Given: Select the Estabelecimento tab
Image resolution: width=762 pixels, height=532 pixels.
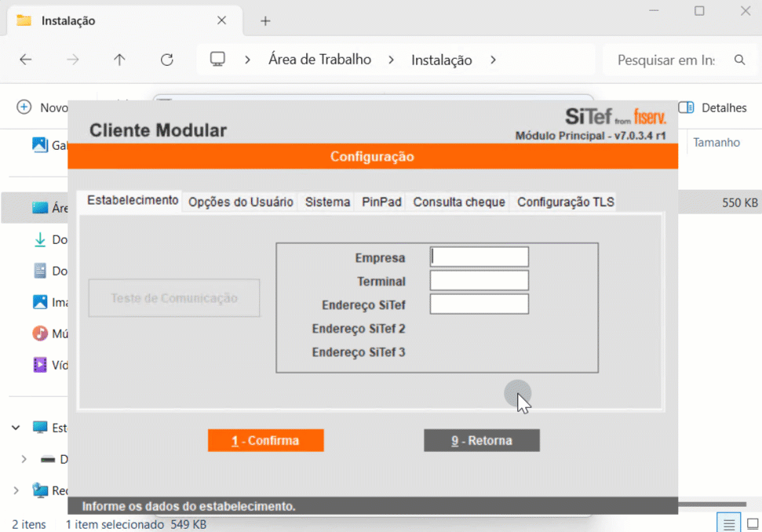Looking at the screenshot, I should coord(133,200).
